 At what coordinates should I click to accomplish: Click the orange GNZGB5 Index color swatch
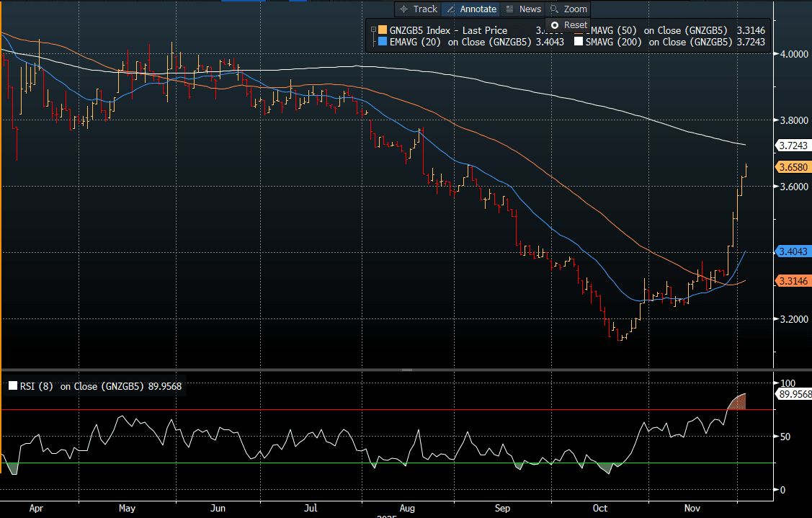pos(382,30)
